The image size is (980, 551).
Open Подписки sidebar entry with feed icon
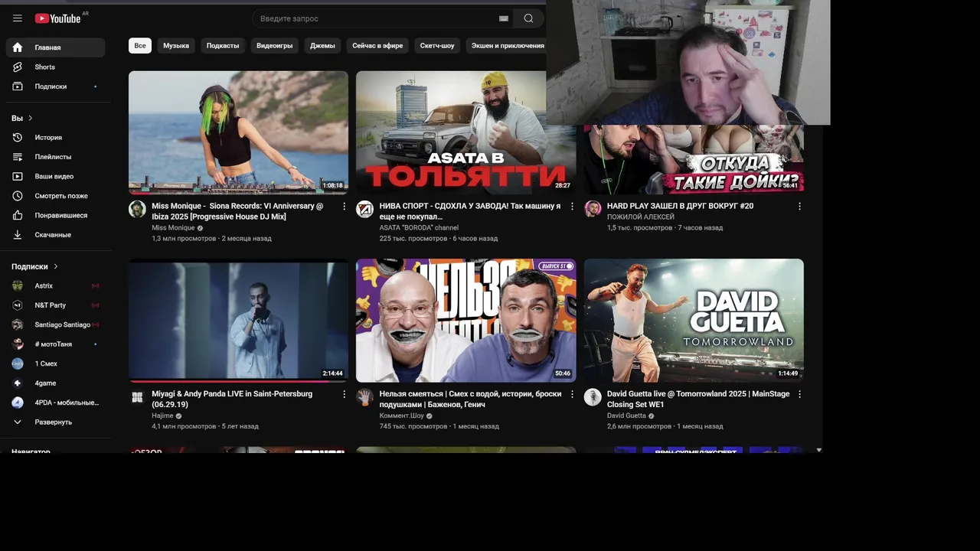(55, 86)
